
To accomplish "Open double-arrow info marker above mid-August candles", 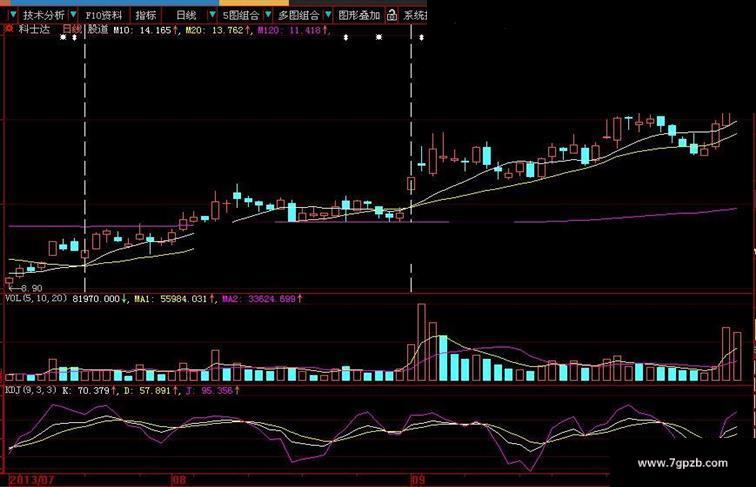I will click(346, 37).
